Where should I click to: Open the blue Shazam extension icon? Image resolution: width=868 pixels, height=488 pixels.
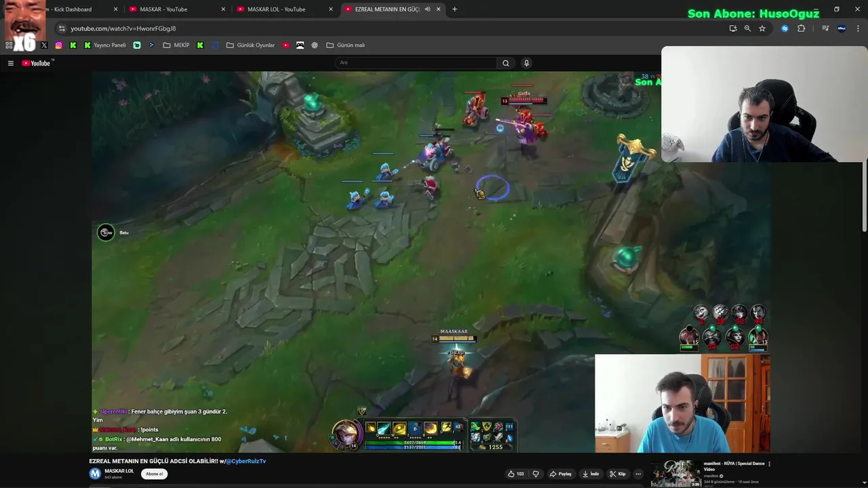click(x=785, y=28)
